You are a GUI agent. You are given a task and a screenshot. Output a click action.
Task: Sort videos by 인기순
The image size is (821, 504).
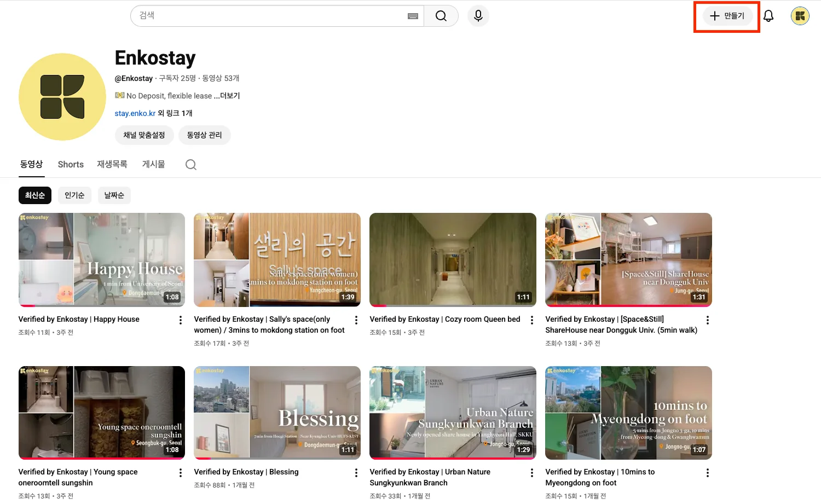coord(74,195)
